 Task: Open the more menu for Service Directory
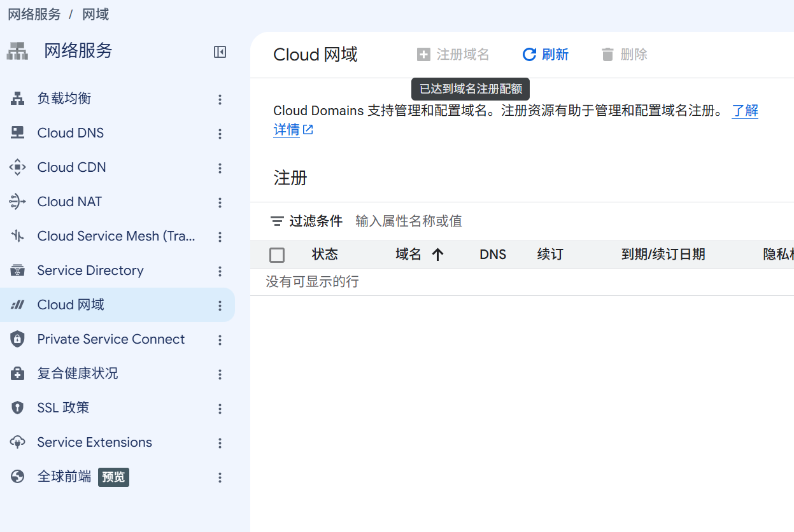(220, 271)
